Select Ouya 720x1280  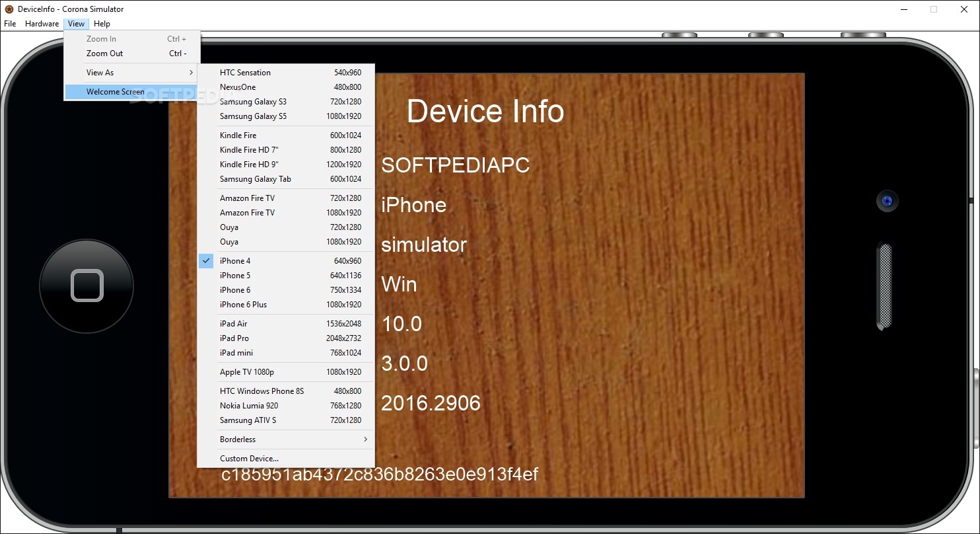286,227
